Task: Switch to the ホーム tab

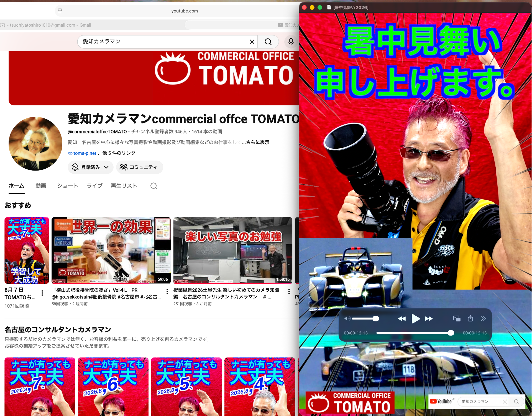Action: pyautogui.click(x=16, y=186)
